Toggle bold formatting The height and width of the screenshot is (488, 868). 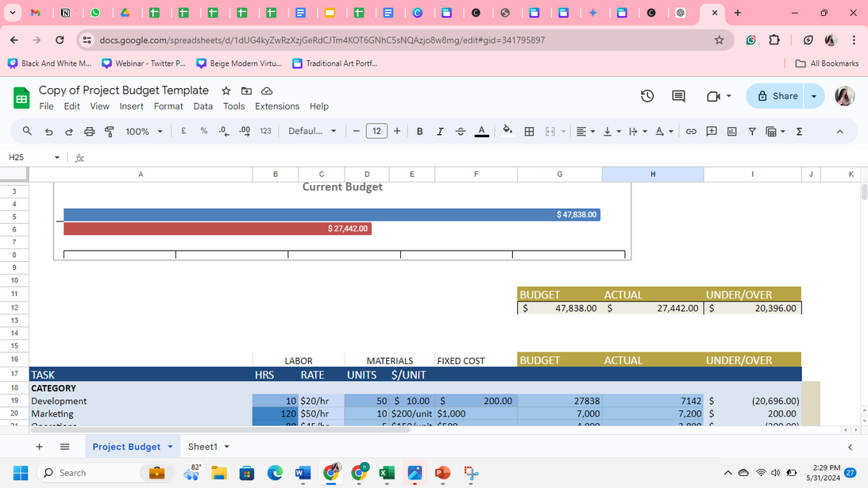coord(419,132)
